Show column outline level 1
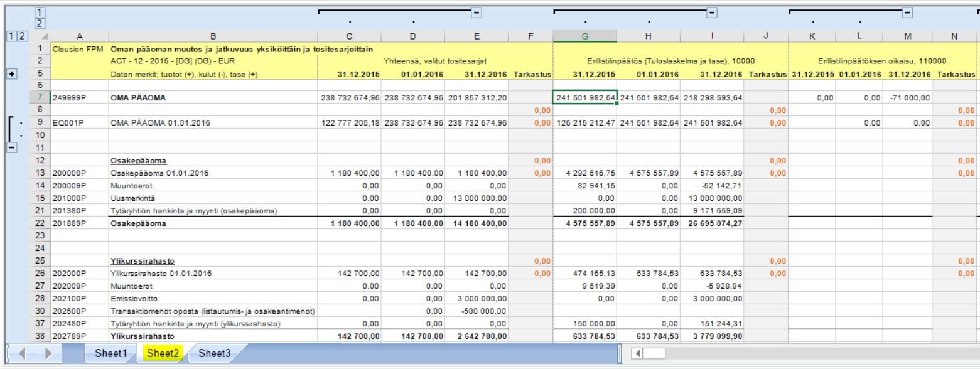 (40, 12)
